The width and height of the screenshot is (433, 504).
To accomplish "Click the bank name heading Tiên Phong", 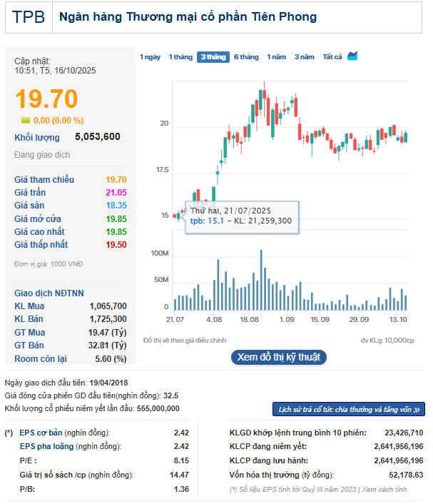I will click(x=188, y=16).
